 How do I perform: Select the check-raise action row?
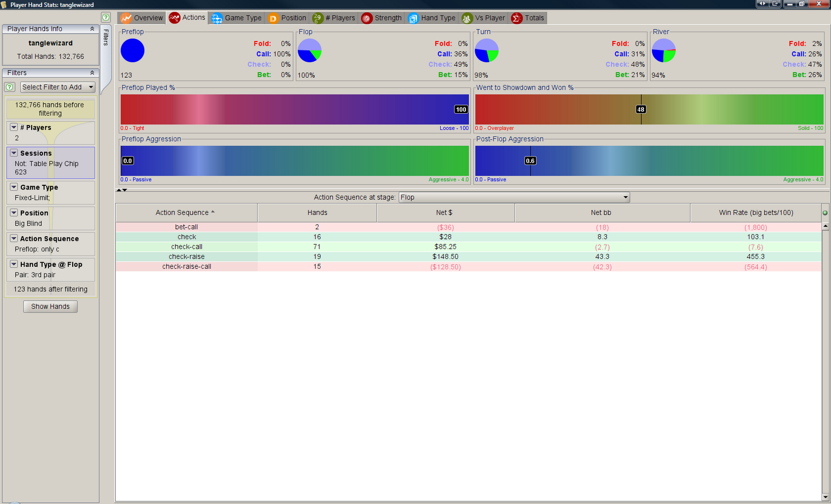tap(468, 257)
